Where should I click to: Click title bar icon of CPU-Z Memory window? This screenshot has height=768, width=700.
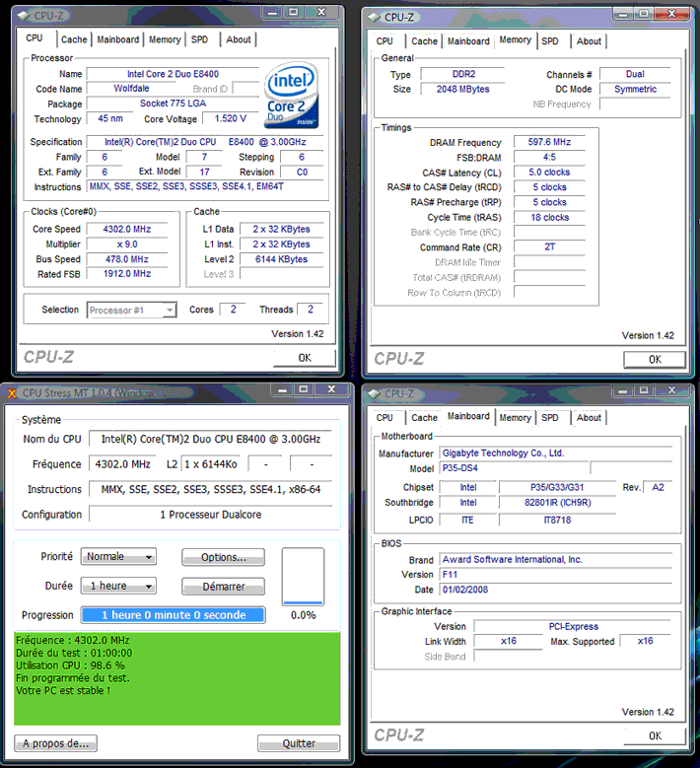(x=375, y=17)
